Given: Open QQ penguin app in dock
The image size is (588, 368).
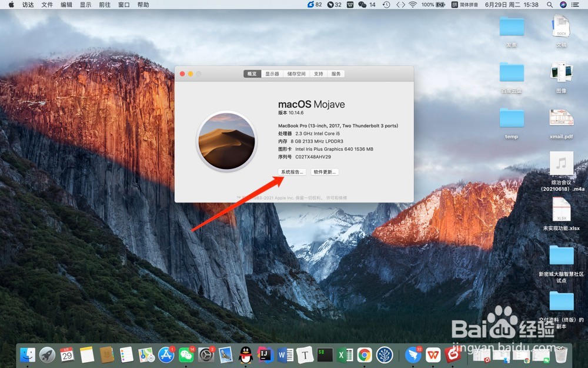Looking at the screenshot, I should (x=246, y=355).
